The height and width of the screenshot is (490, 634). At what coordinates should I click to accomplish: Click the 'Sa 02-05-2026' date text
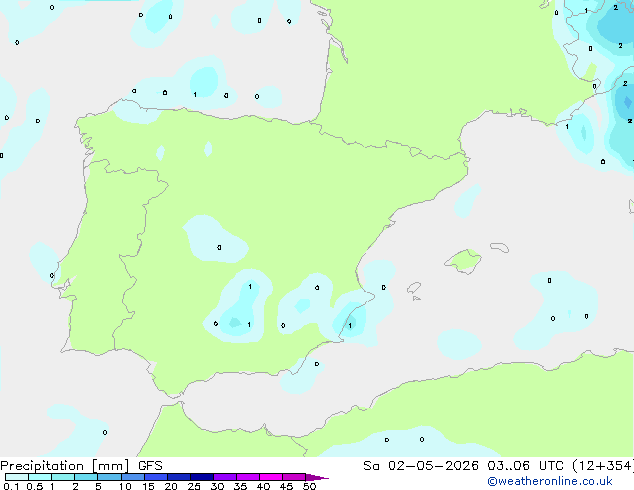(x=421, y=466)
